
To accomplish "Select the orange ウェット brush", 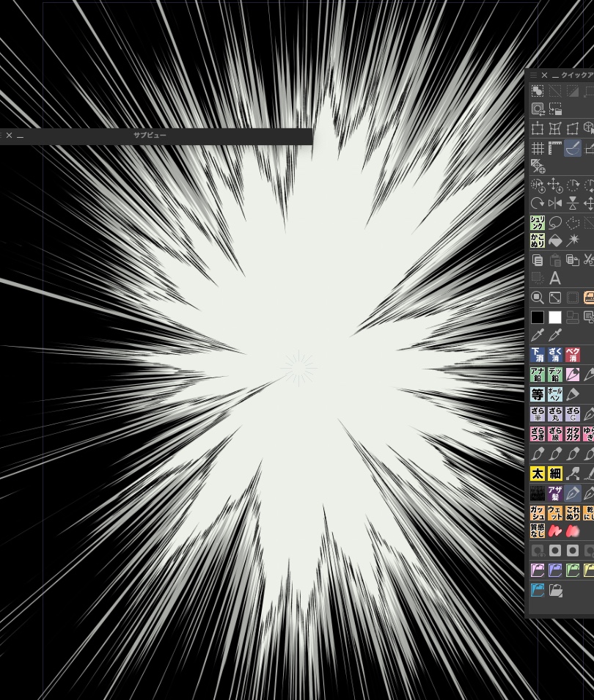I will pos(555,512).
